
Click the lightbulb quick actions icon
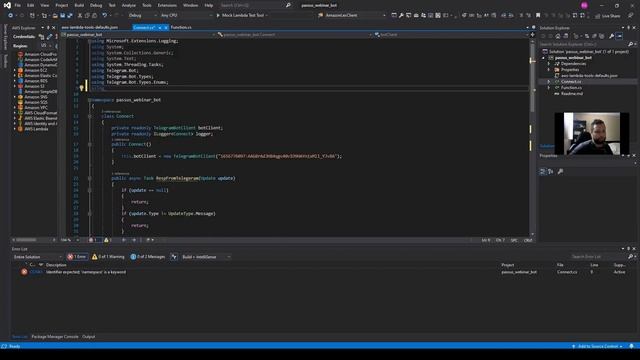81,87
